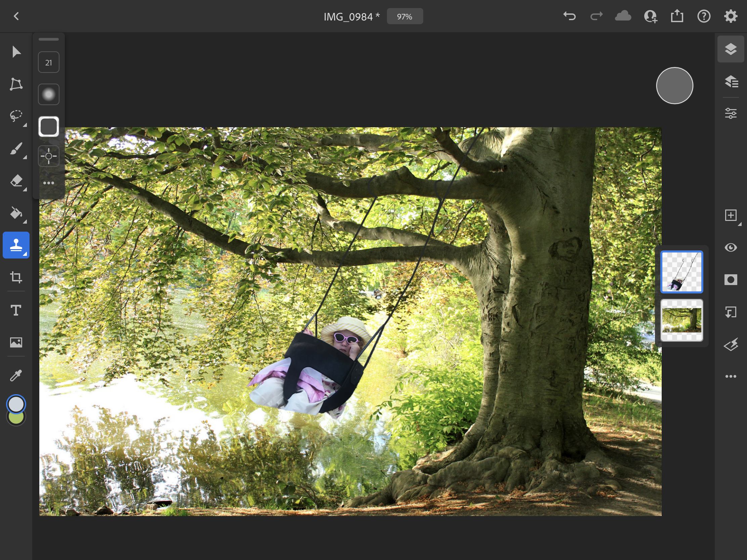The height and width of the screenshot is (560, 747).
Task: Select the Eraser tool
Action: tap(16, 181)
